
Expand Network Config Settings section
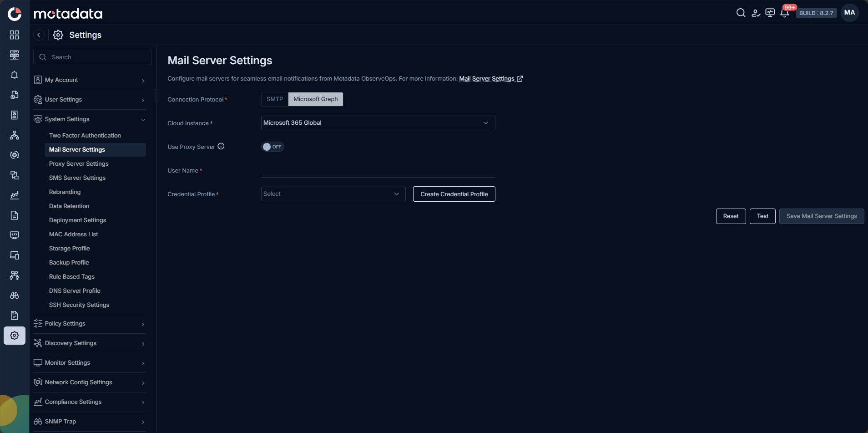pos(90,382)
